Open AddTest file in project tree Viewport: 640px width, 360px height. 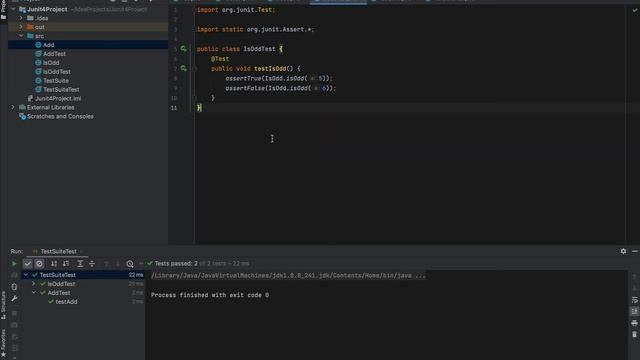coord(54,54)
